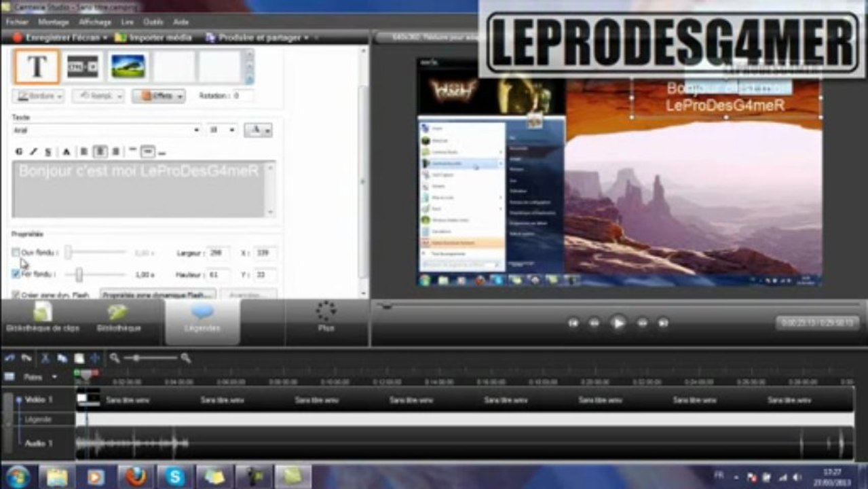
Task: Select the Légendes tab
Action: 202,322
